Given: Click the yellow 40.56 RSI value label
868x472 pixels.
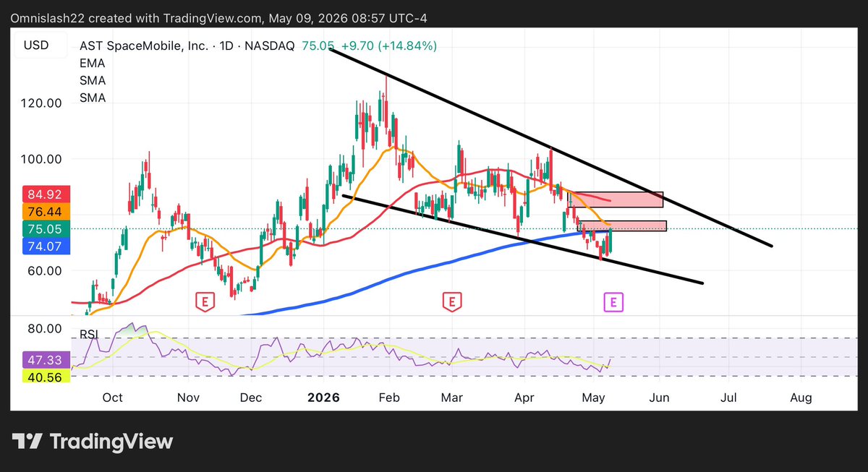Looking at the screenshot, I should click(48, 377).
